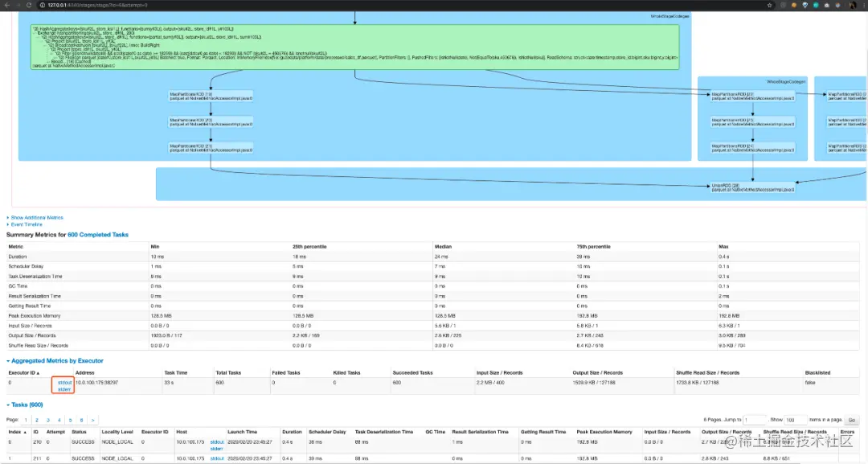The image size is (868, 464).
Task: Click the Show items per page field
Action: [x=796, y=420]
